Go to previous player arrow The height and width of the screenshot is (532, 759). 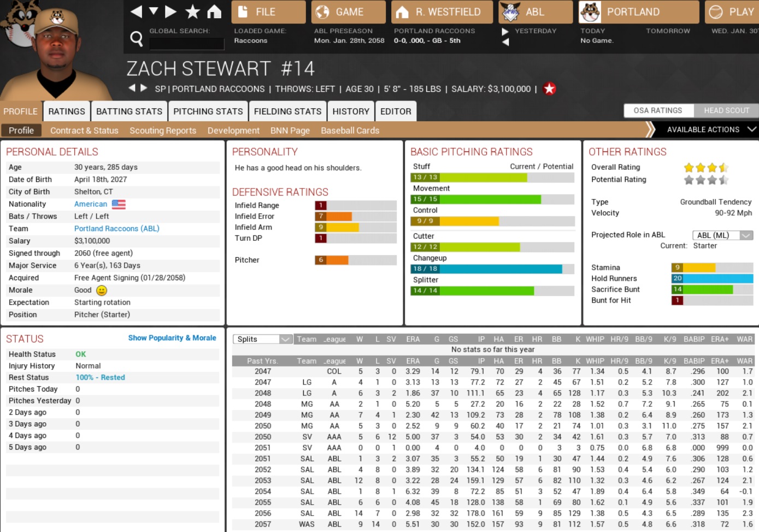[x=132, y=88]
